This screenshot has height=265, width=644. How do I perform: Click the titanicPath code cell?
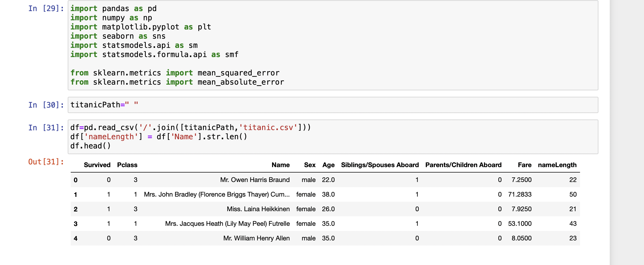pos(333,105)
